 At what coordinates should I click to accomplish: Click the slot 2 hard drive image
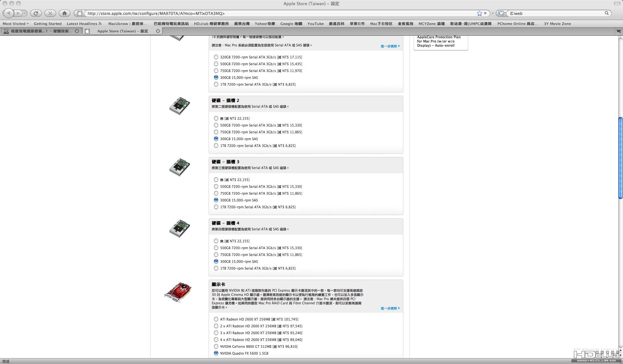point(179,106)
